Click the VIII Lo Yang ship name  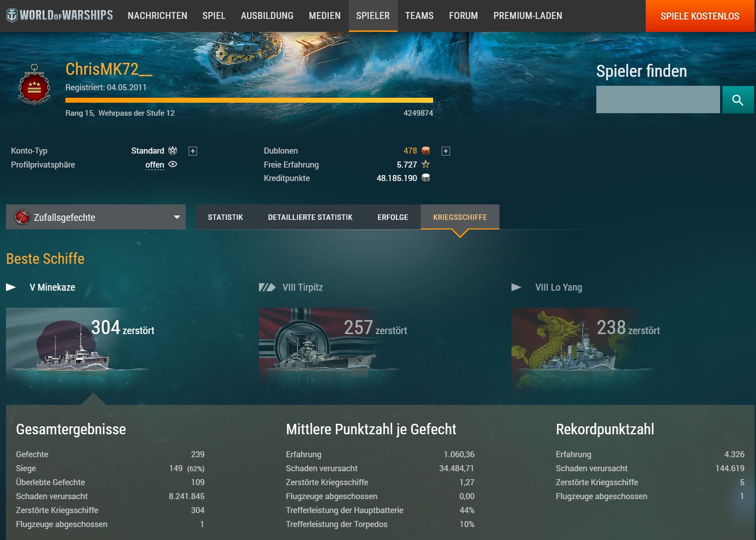pos(558,287)
